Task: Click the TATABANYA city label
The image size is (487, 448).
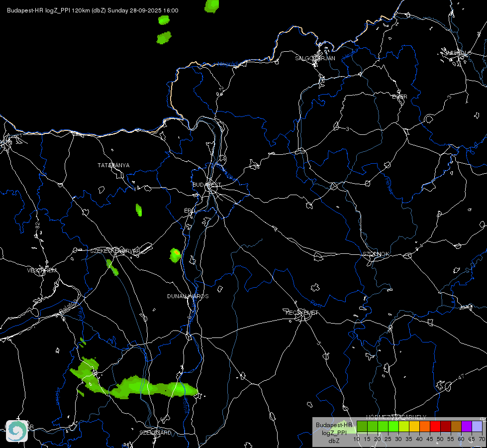Action: click(x=113, y=165)
